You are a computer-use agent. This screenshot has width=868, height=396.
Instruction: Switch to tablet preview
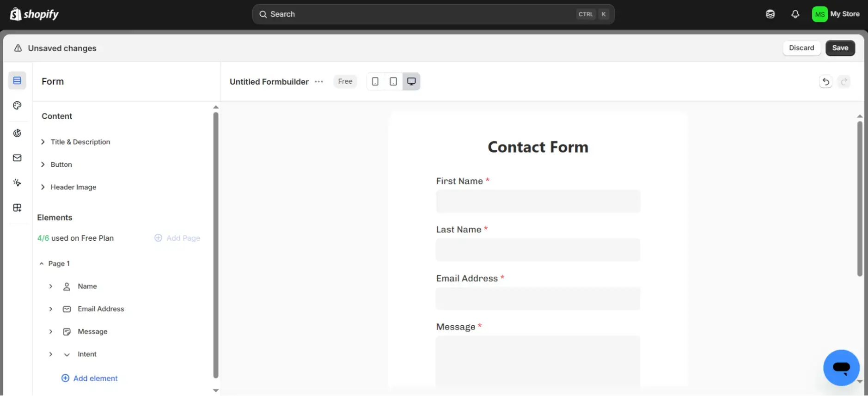(x=393, y=81)
